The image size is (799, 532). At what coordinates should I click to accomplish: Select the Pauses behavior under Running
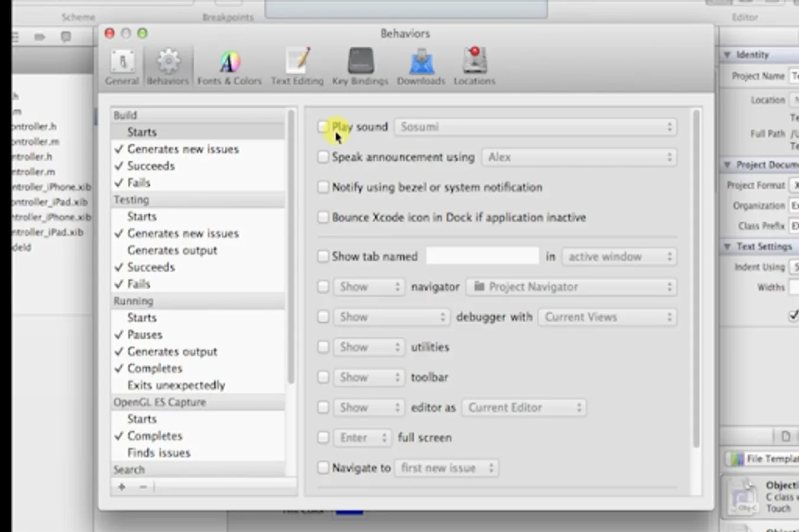click(x=198, y=334)
